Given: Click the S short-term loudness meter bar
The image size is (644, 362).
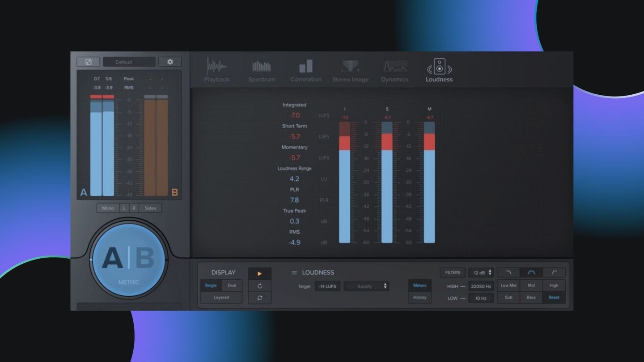Looking at the screenshot, I should tap(387, 182).
